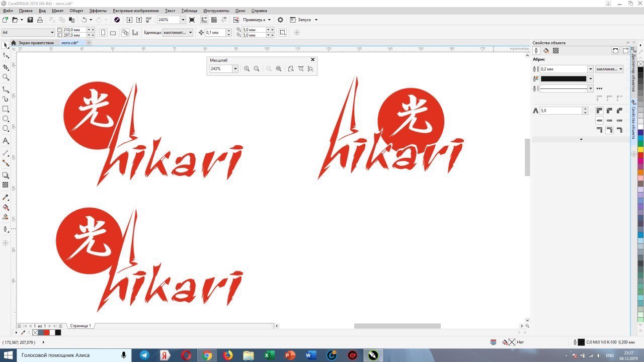This screenshot has width=644, height=362.
Task: Select the Color Eyedropper tool
Action: (6, 197)
